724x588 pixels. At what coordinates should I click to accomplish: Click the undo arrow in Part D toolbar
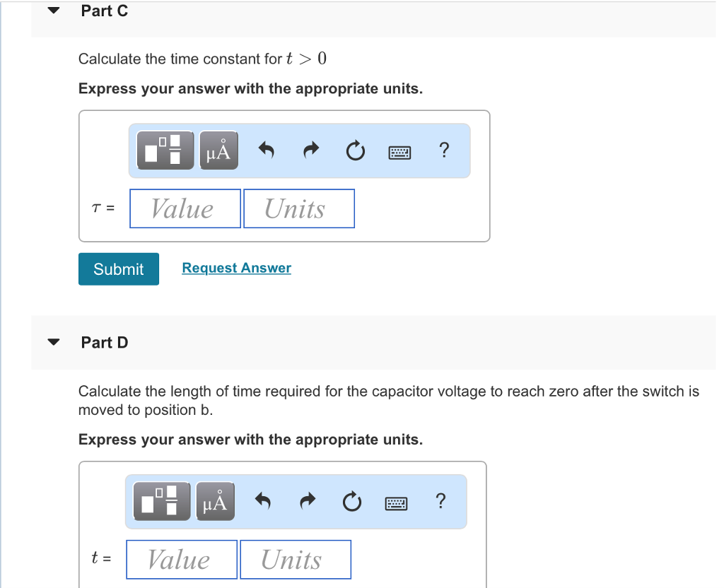click(262, 501)
